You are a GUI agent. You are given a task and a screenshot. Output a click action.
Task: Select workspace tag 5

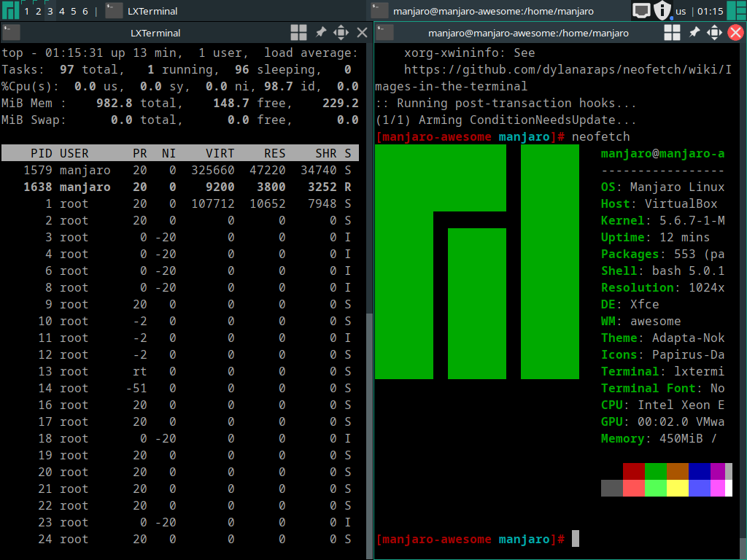(x=74, y=11)
